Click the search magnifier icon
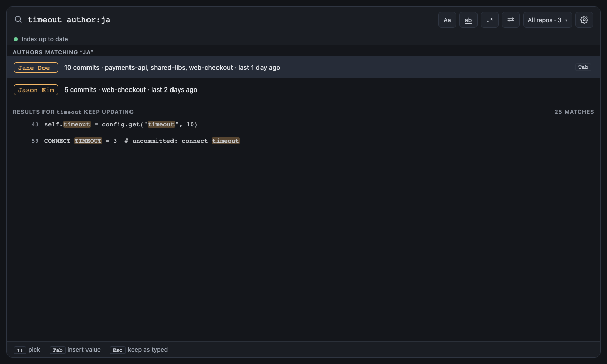 tap(18, 20)
